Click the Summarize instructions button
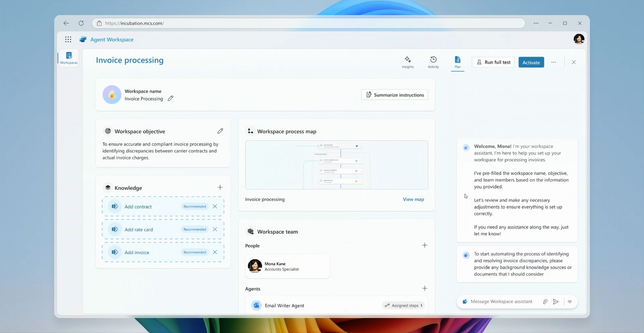The height and width of the screenshot is (333, 644). [394, 95]
